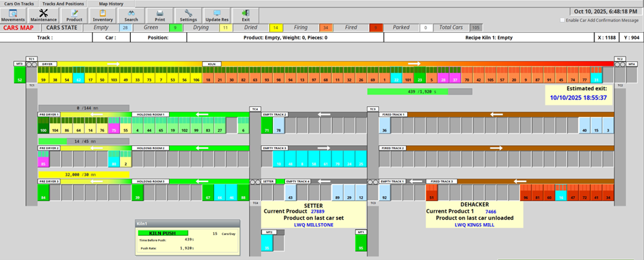Image resolution: width=644 pixels, height=260 pixels.
Task: Switch to the Tracks And Positions tab
Action: 63,4
